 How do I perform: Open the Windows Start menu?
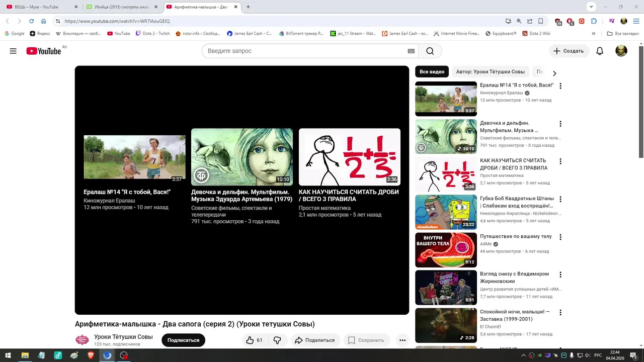(x=8, y=355)
